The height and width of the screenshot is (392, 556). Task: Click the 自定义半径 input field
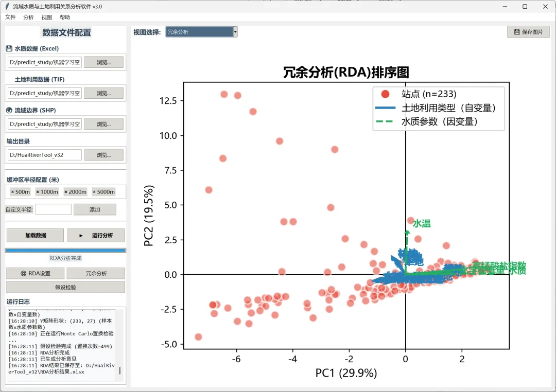(54, 209)
